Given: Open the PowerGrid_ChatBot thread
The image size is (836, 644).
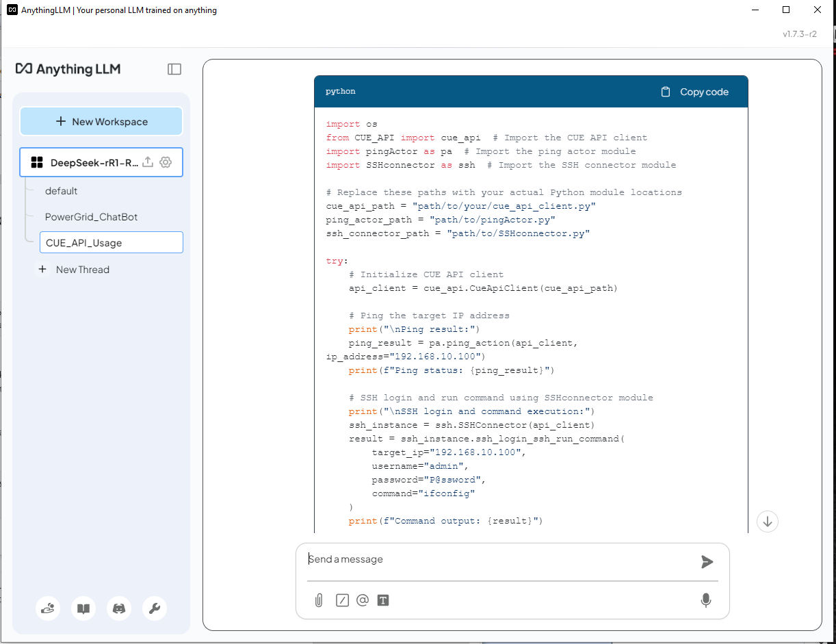Looking at the screenshot, I should 92,217.
